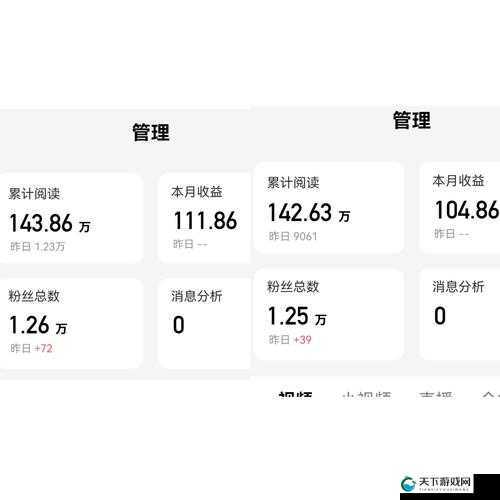
Task: Click the 昨日 +72 fan increase text
Action: pyautogui.click(x=31, y=348)
